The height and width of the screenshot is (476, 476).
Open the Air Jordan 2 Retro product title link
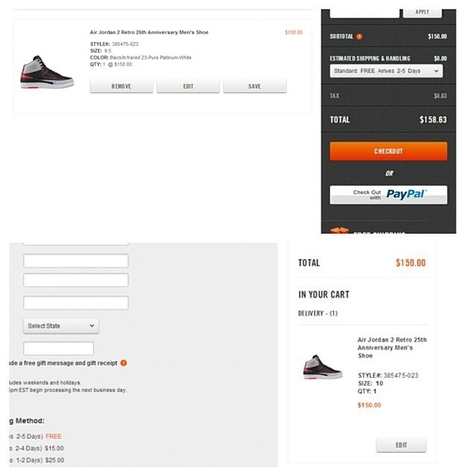[x=149, y=32]
